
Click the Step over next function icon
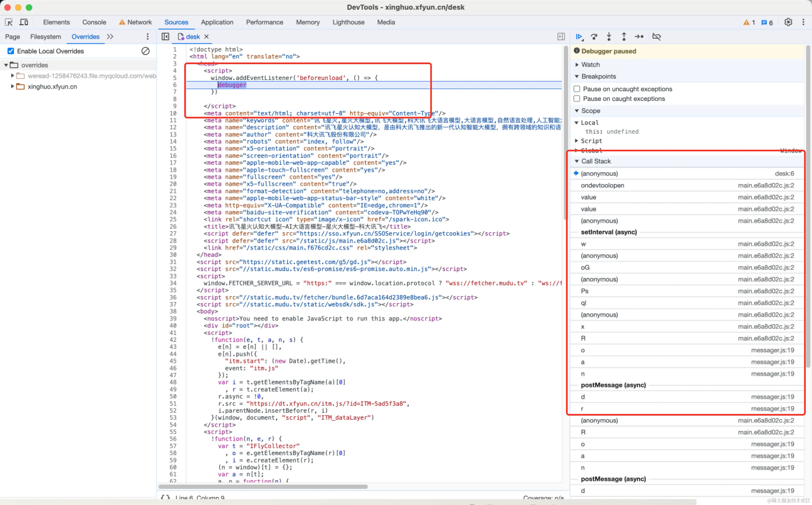tap(594, 37)
